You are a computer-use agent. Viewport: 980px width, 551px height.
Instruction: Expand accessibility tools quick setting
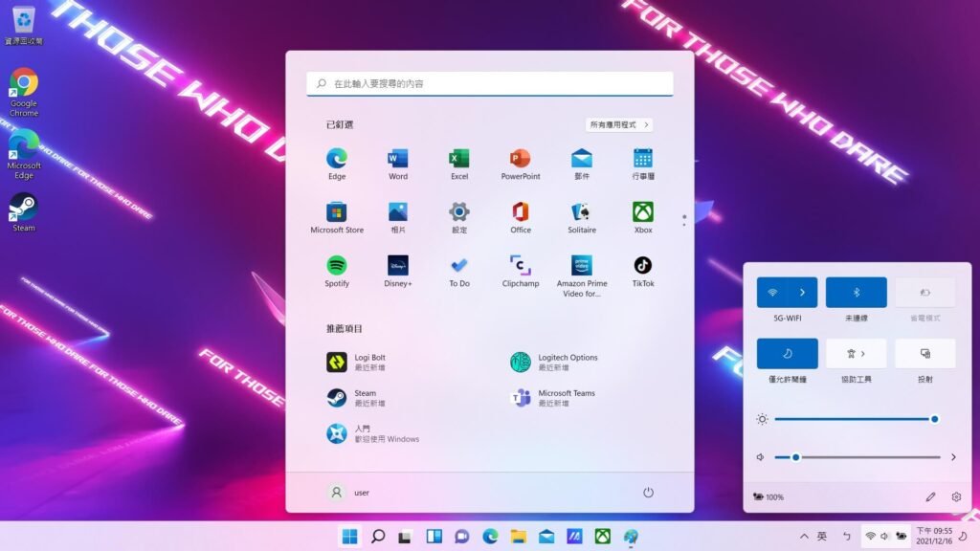tap(856, 354)
